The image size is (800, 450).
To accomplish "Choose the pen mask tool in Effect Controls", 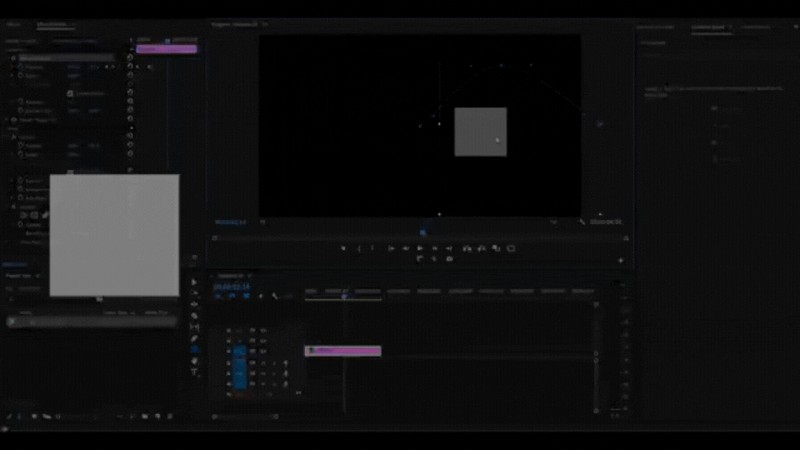I will tap(45, 215).
